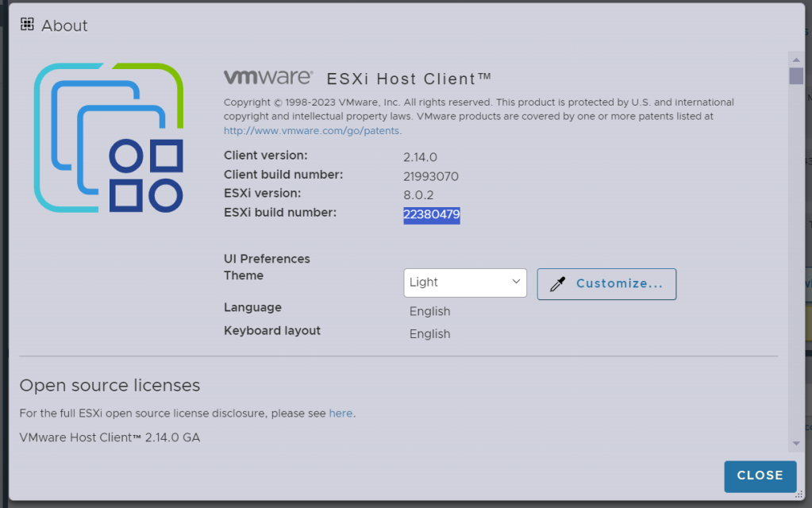This screenshot has width=812, height=508.
Task: Click the grid icon beside the About title
Action: point(26,25)
